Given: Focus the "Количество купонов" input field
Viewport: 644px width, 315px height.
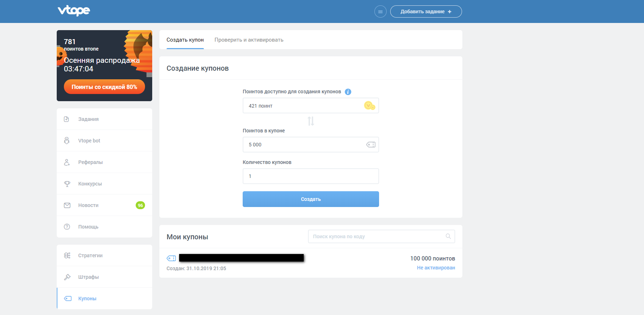Looking at the screenshot, I should pos(311,176).
